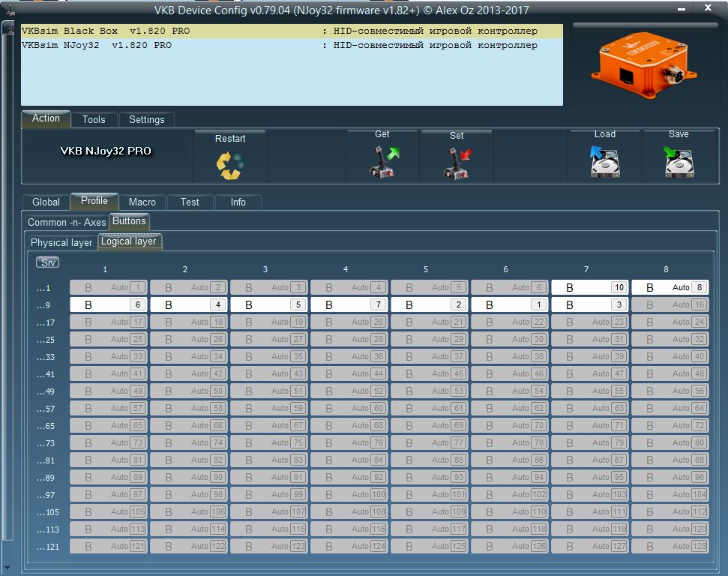
Task: Click the Srv button
Action: [x=48, y=262]
